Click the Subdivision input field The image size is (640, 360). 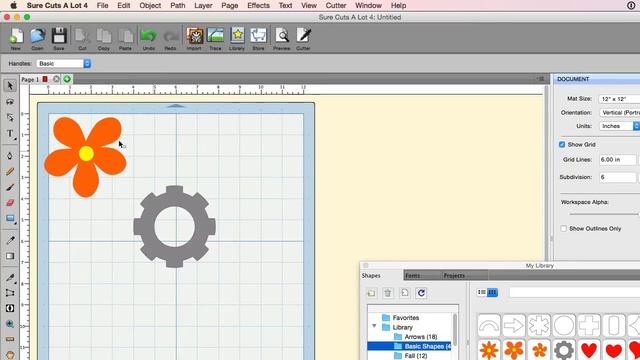618,177
